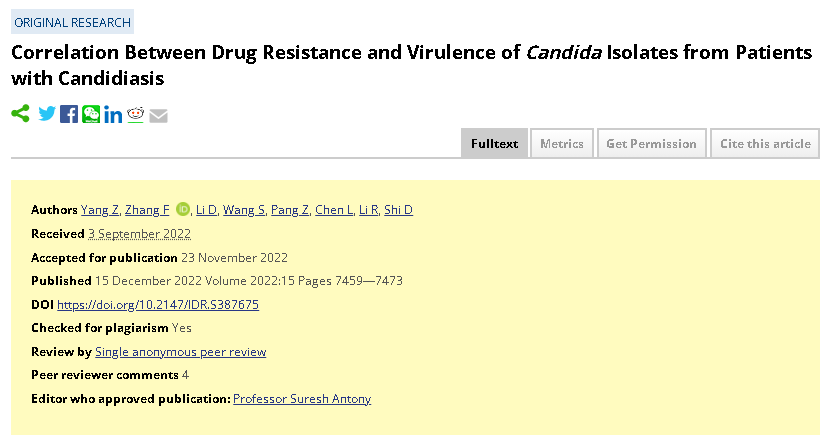Open author Wang S's link

click(244, 210)
